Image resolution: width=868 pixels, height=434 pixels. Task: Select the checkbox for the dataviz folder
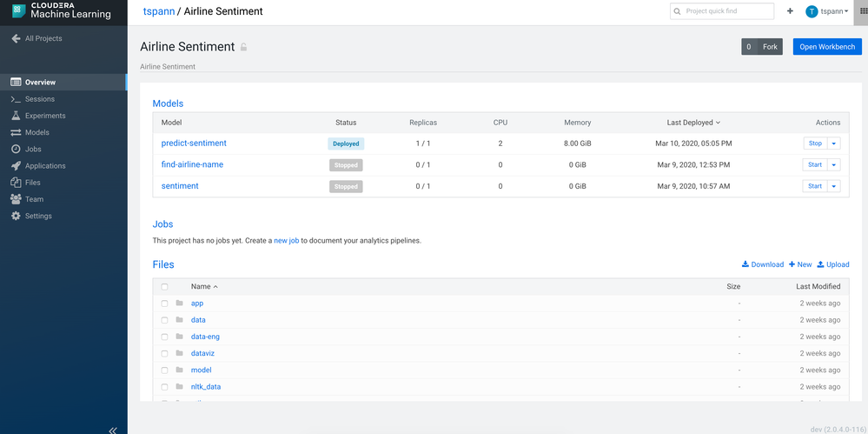click(x=164, y=354)
